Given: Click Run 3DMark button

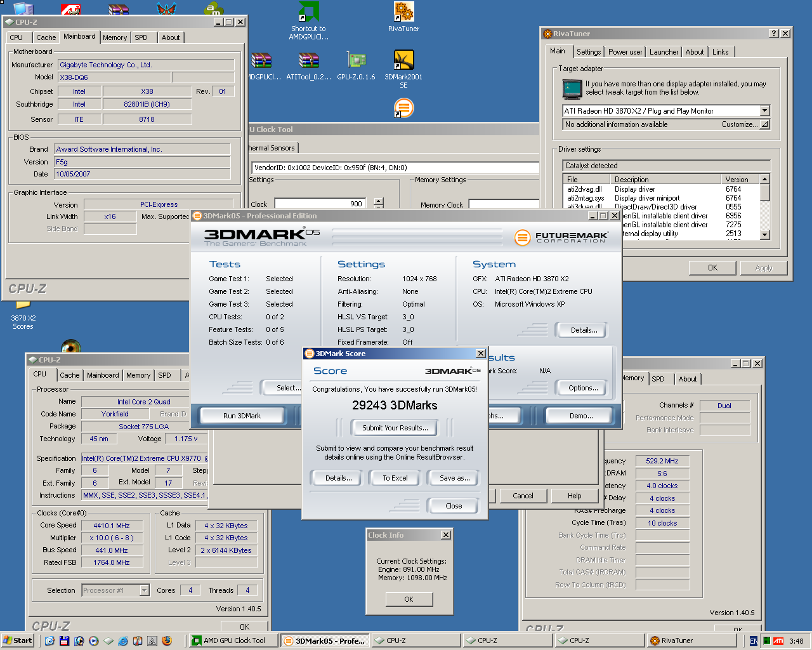Looking at the screenshot, I should coord(242,416).
